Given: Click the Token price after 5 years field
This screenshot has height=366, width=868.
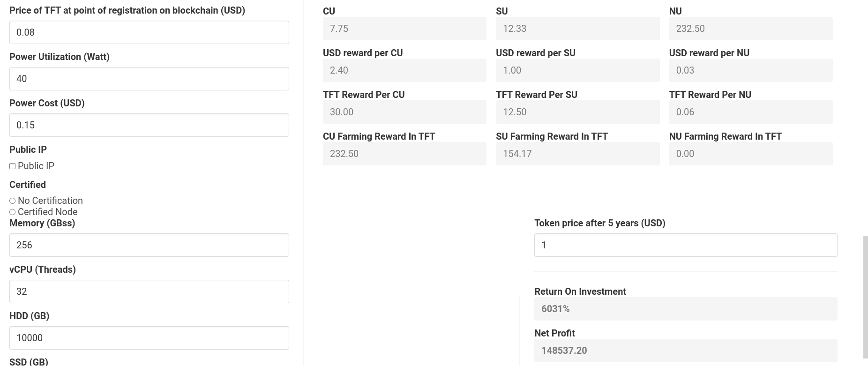Looking at the screenshot, I should (x=685, y=245).
